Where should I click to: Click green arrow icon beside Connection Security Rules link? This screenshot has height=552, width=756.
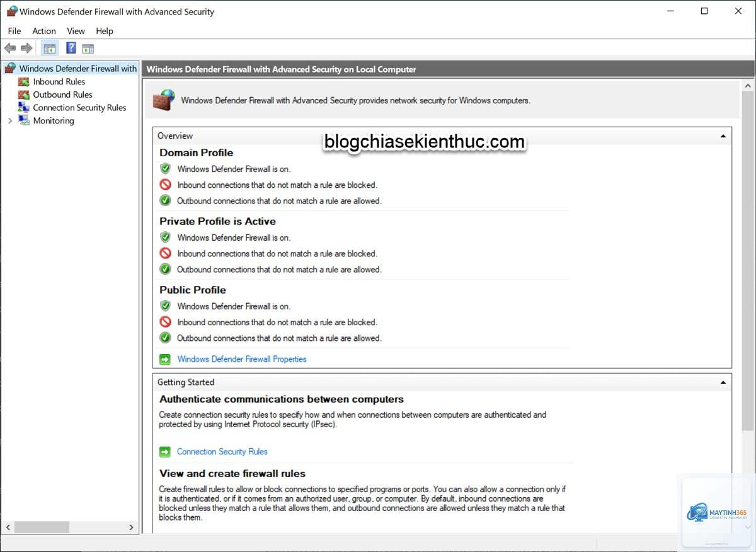click(165, 452)
